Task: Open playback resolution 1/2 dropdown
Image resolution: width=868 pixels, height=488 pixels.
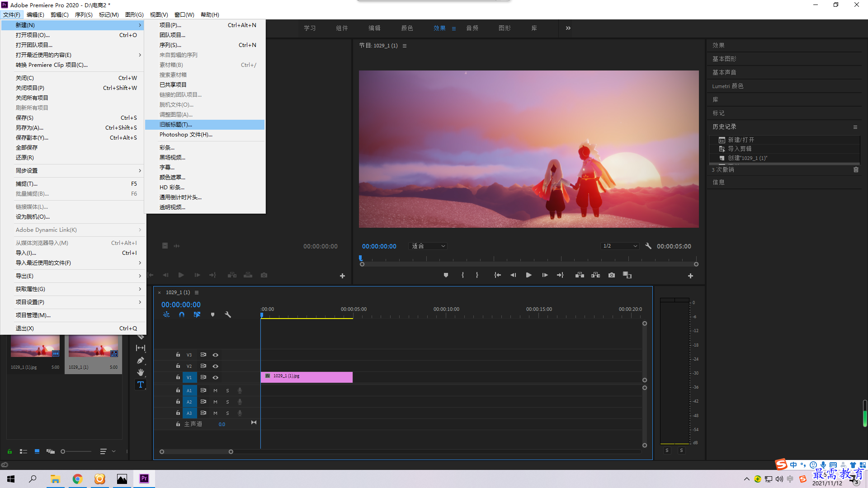Action: [x=620, y=246]
